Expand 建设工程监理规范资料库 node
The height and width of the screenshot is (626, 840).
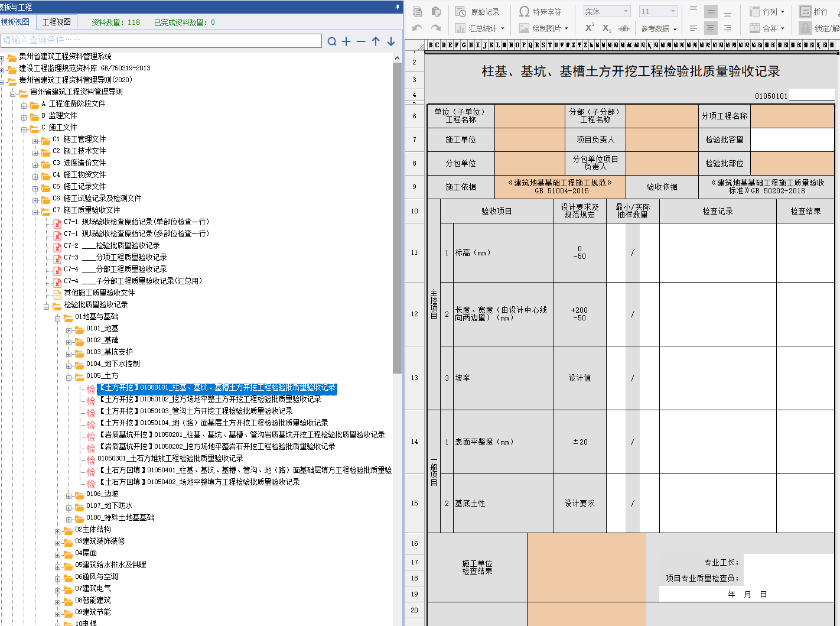[x=2, y=70]
